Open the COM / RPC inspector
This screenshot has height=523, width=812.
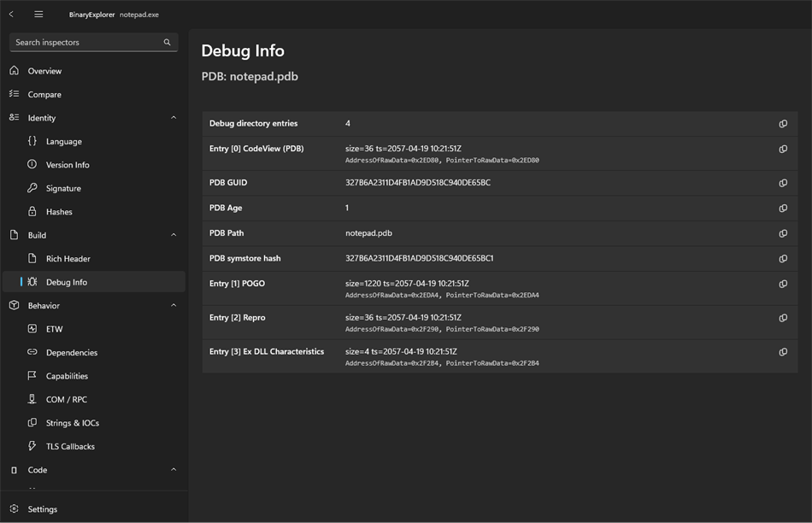[x=94, y=400]
